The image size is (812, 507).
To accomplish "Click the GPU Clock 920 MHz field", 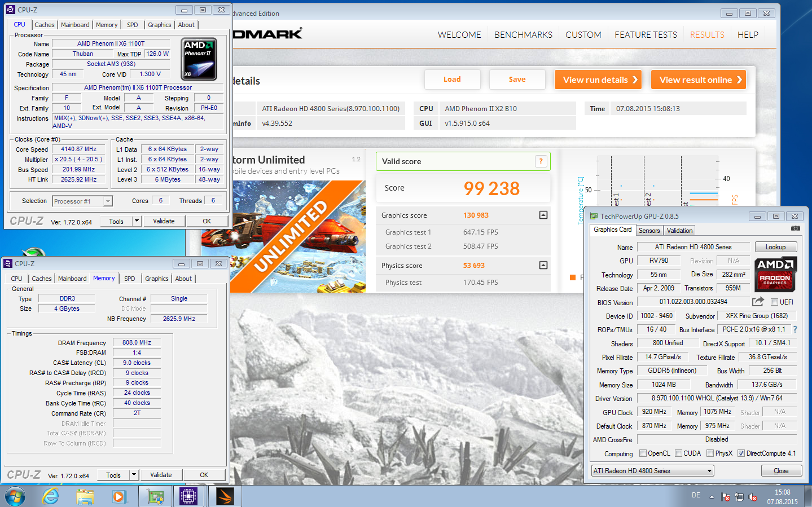I will (654, 412).
